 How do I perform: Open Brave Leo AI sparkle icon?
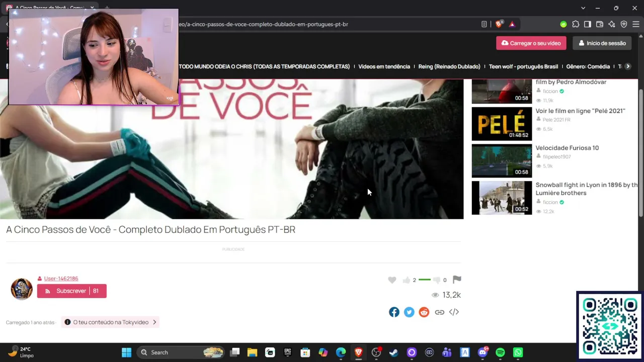(x=612, y=24)
